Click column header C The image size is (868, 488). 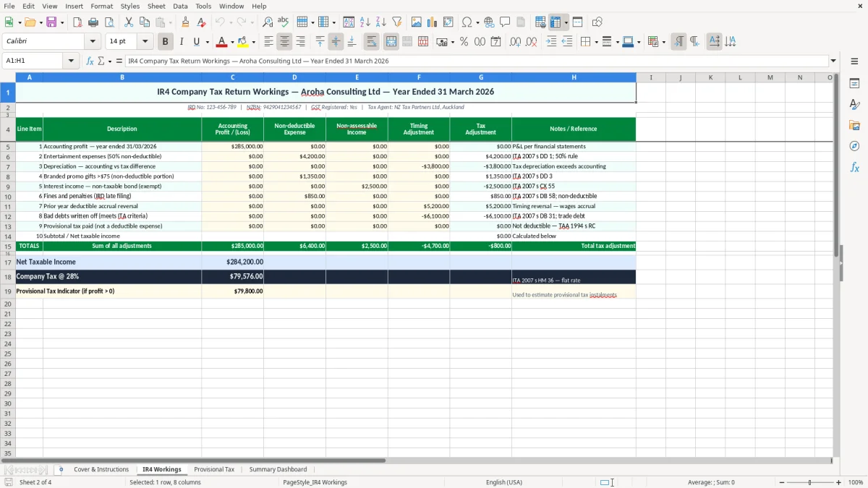pos(233,77)
